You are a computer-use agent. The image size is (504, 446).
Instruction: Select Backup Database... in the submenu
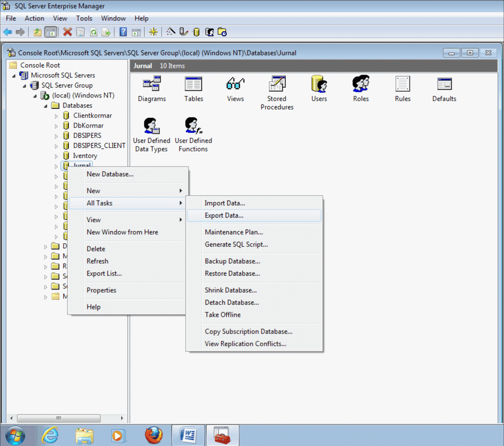(254, 261)
